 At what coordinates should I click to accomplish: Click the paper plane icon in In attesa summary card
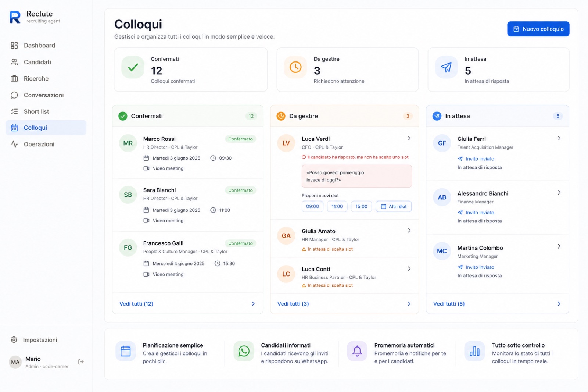pos(446,67)
